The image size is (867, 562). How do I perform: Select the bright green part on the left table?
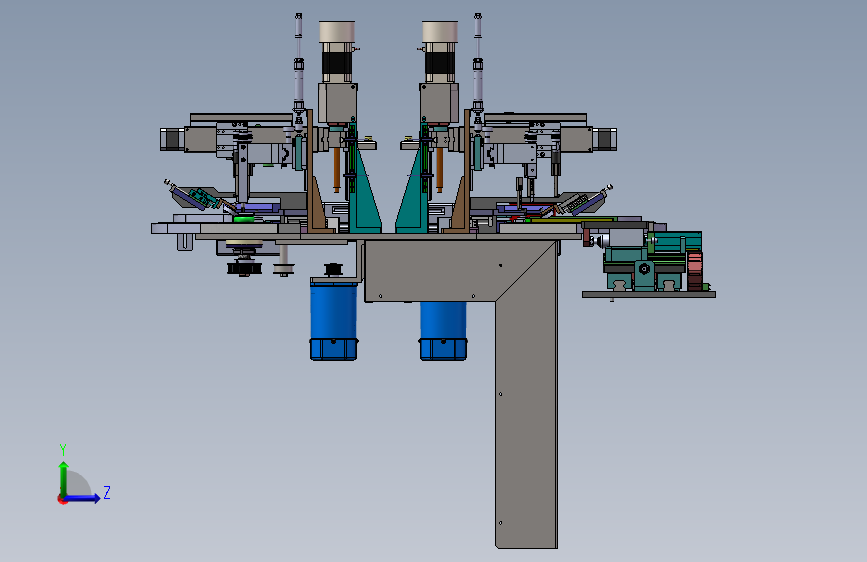point(243,219)
